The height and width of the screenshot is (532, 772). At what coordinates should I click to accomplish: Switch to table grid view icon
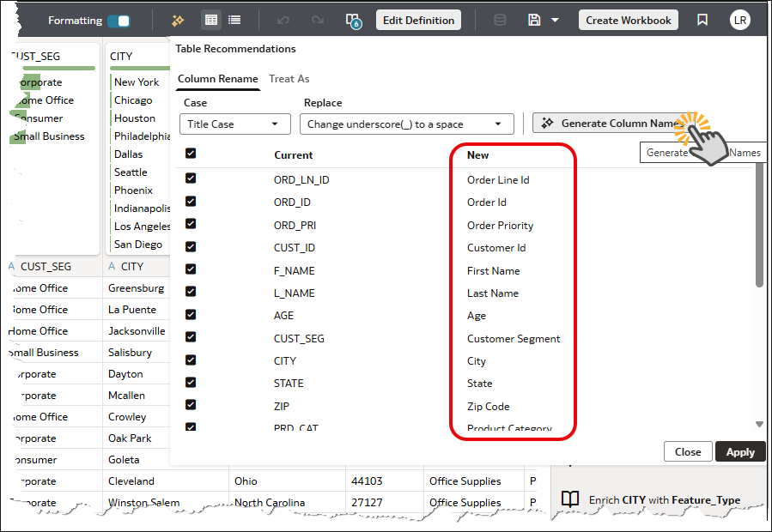click(x=210, y=20)
